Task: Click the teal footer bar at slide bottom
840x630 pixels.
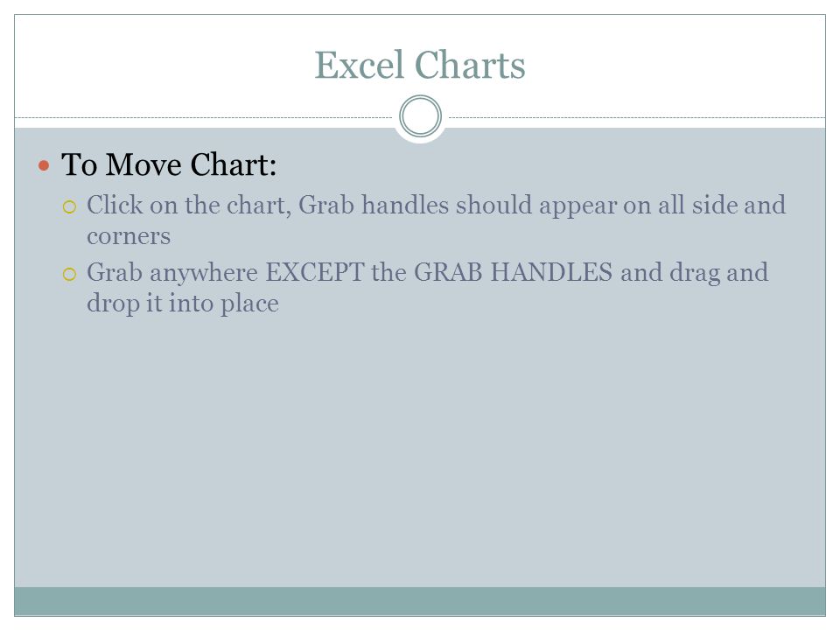Action: point(420,601)
